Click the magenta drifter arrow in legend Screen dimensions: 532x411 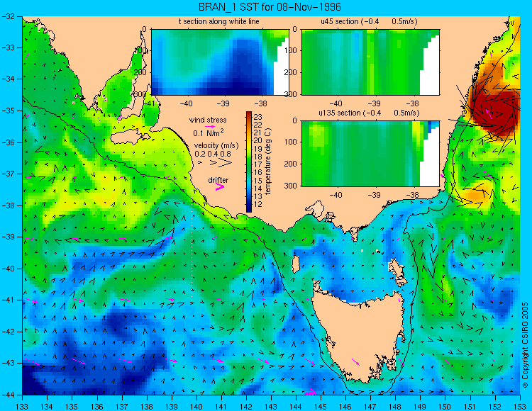coord(220,187)
